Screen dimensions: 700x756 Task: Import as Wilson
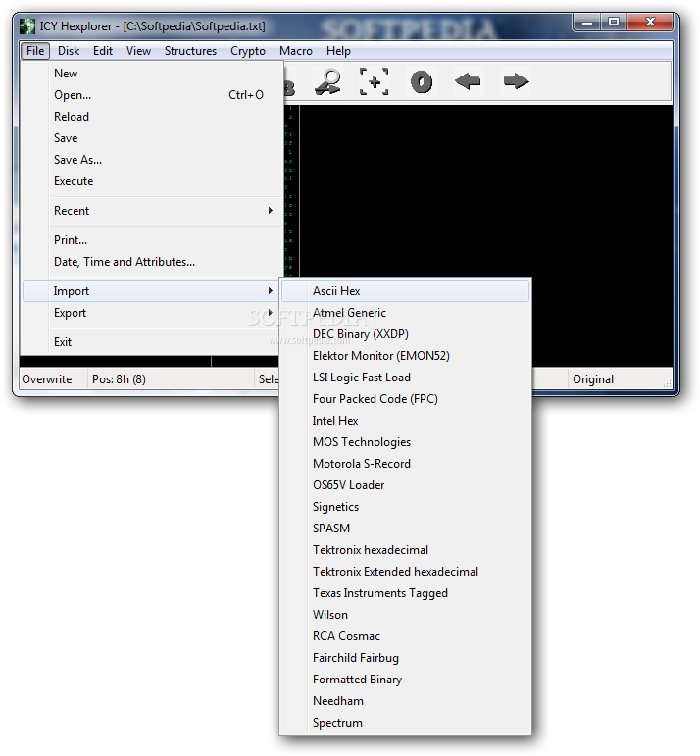coord(406,615)
